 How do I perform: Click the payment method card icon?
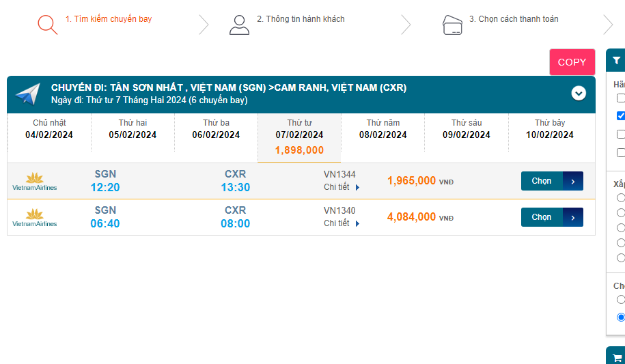452,25
